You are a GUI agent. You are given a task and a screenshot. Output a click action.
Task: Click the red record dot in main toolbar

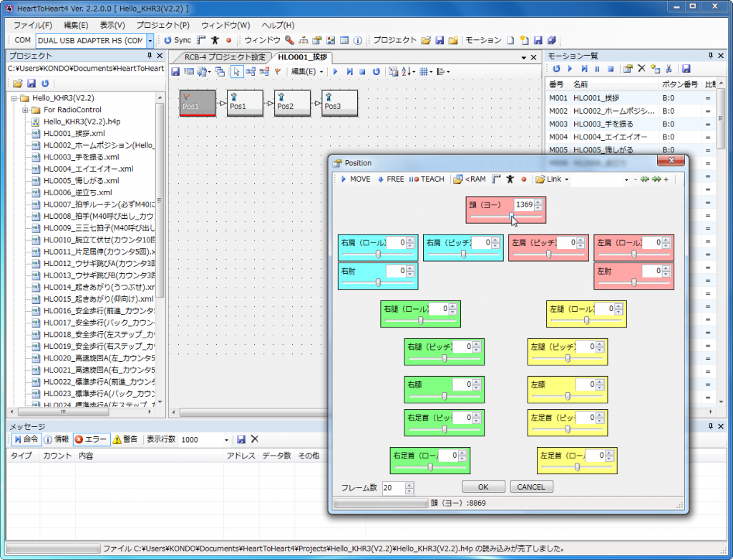pyautogui.click(x=228, y=40)
